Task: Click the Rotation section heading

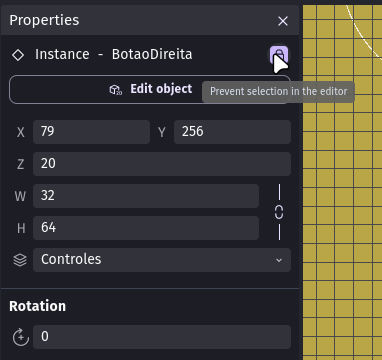Action: (x=38, y=306)
